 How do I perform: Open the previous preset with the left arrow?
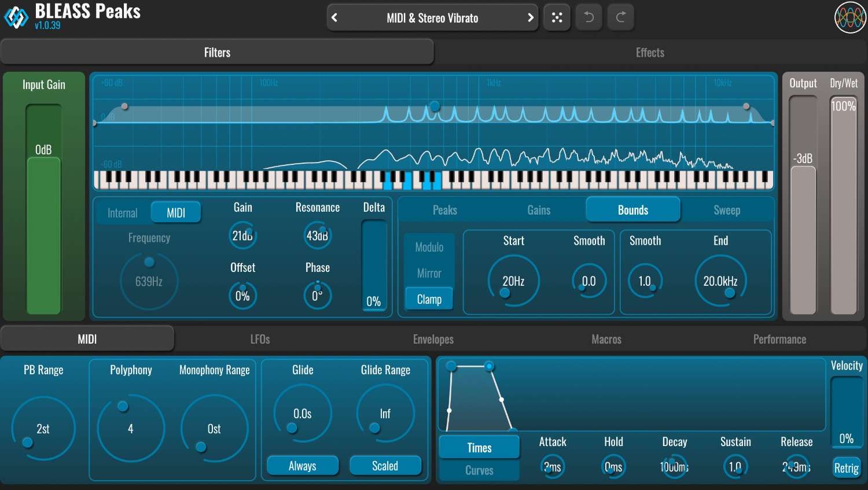(334, 17)
